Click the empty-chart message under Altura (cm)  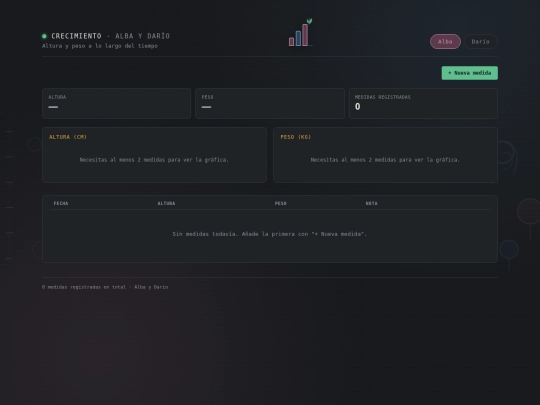tap(154, 160)
